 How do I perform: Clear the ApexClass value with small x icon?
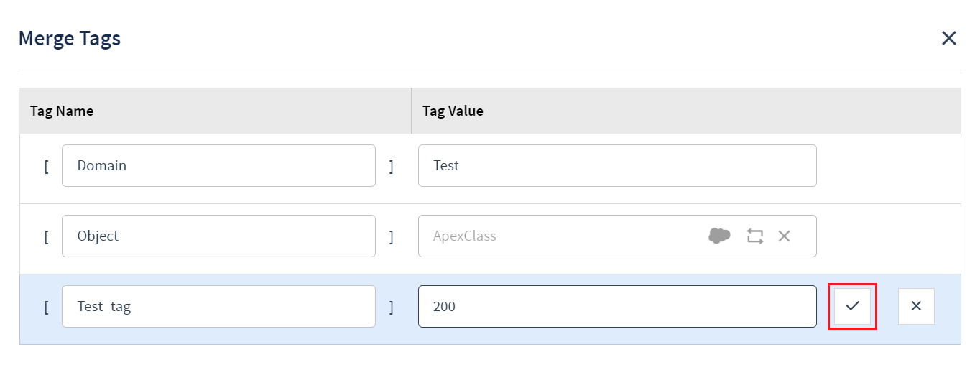(784, 236)
